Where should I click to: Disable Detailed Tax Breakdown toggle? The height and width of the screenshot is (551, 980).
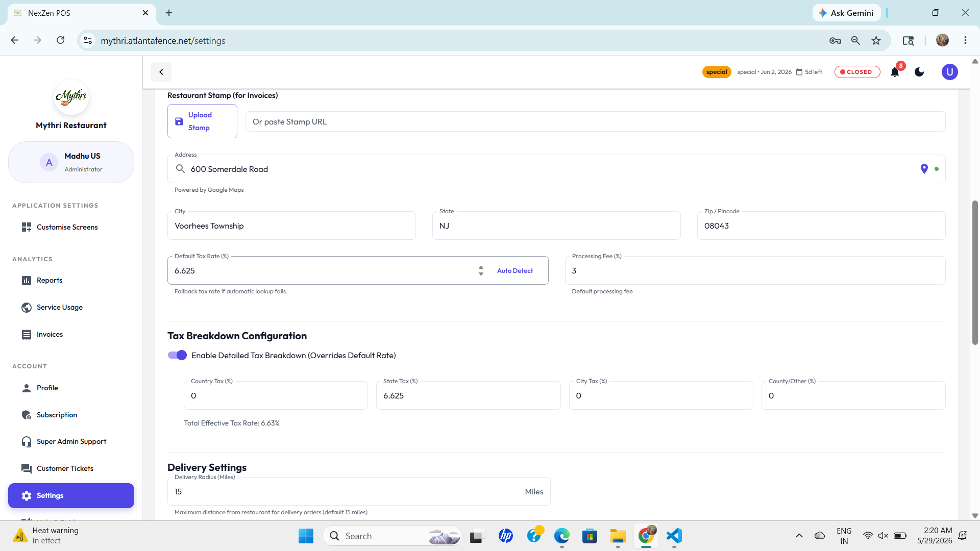[178, 355]
